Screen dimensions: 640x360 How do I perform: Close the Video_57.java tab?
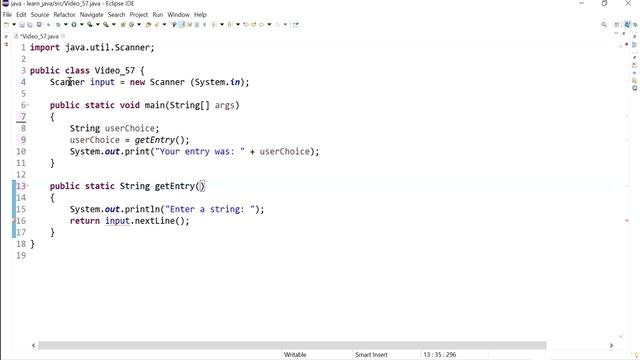pos(63,36)
